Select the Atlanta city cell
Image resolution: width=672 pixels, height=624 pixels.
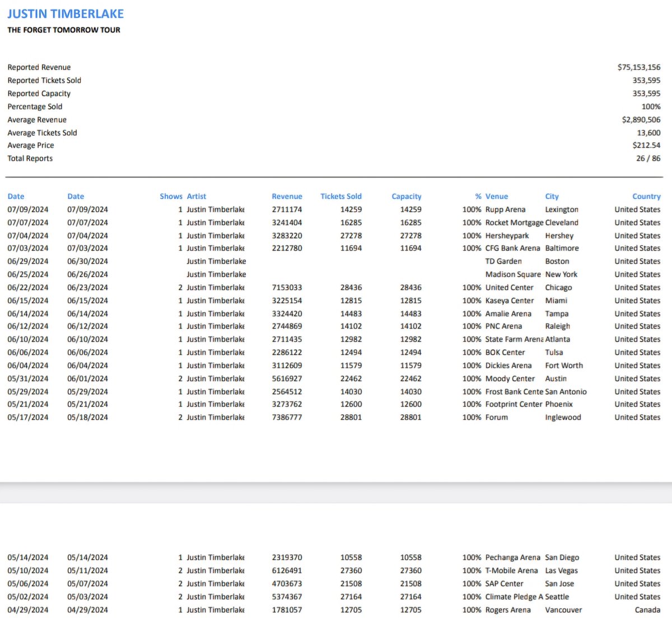click(x=557, y=339)
